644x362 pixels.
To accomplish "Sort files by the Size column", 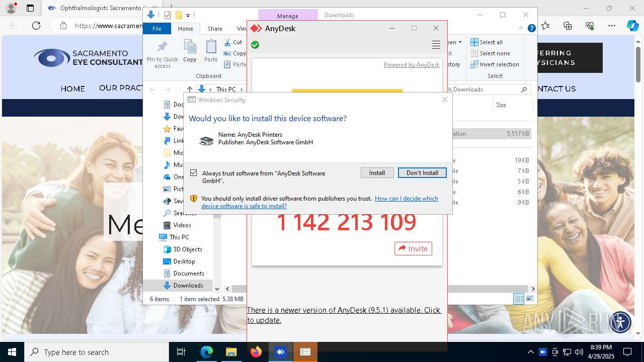I will (x=501, y=105).
